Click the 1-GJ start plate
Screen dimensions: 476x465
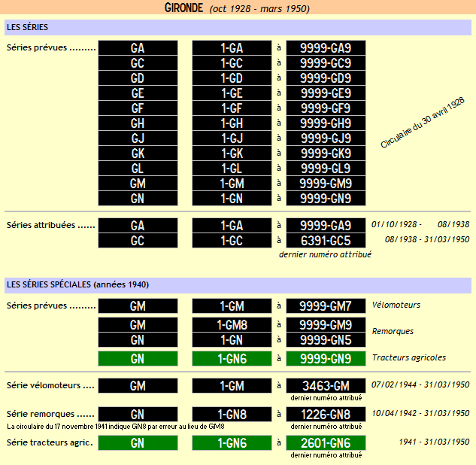tap(232, 138)
